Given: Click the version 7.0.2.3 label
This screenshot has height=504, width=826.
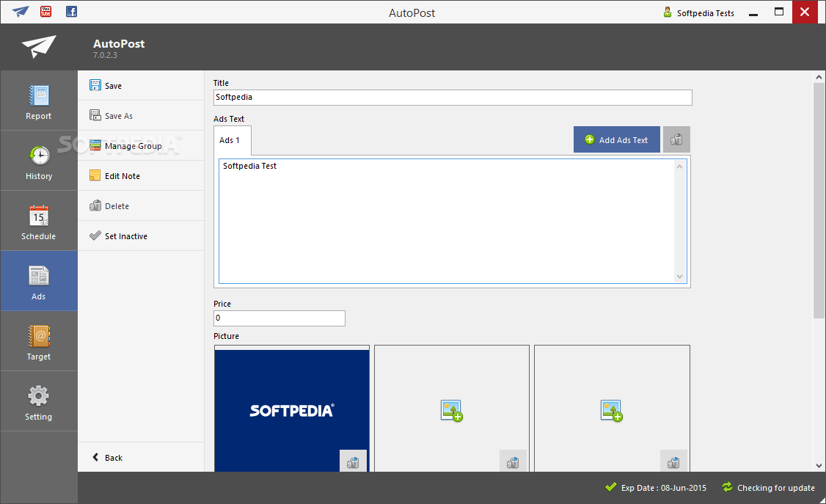Looking at the screenshot, I should (x=106, y=55).
